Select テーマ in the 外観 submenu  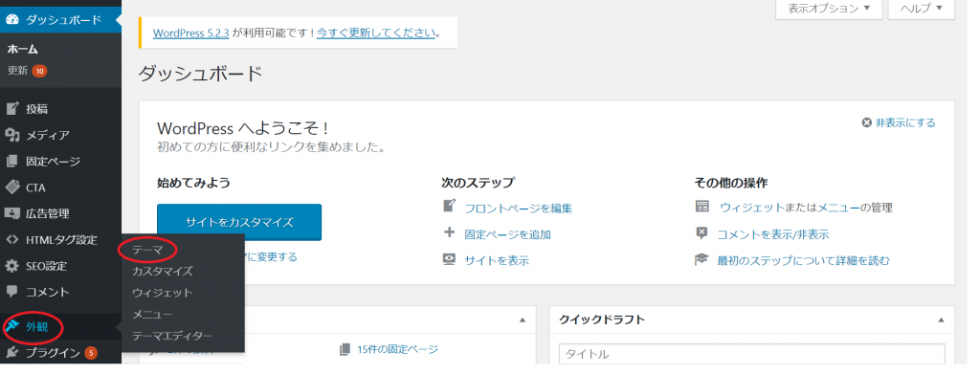pyautogui.click(x=147, y=250)
